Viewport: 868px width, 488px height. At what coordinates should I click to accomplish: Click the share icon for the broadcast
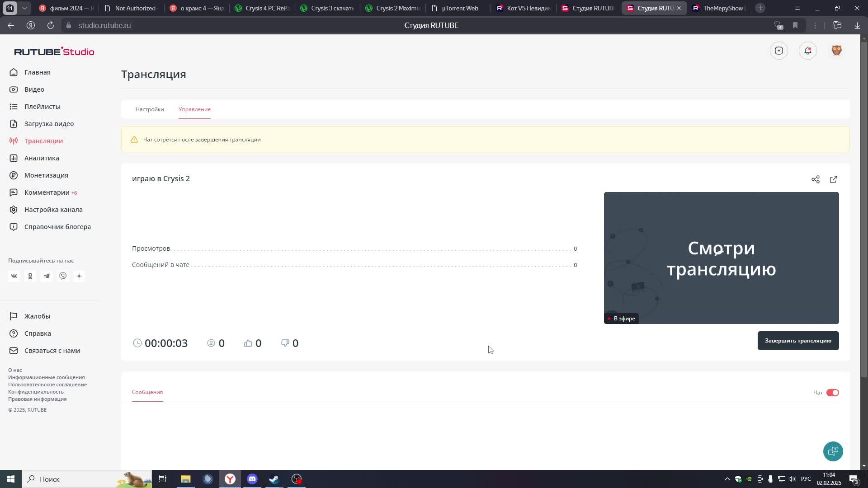(x=815, y=179)
